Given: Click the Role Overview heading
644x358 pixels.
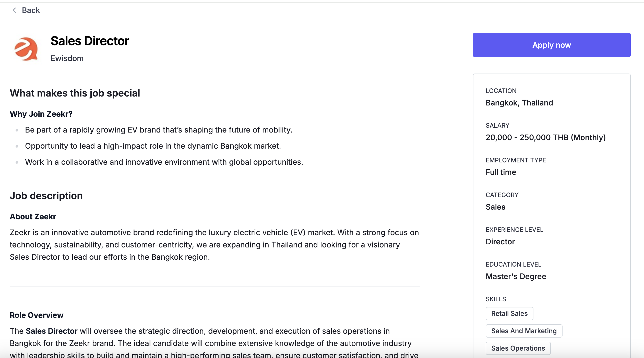Looking at the screenshot, I should [x=37, y=315].
